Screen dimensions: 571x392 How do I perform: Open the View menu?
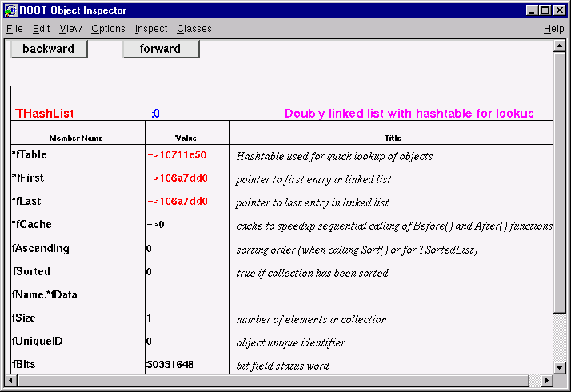[70, 29]
